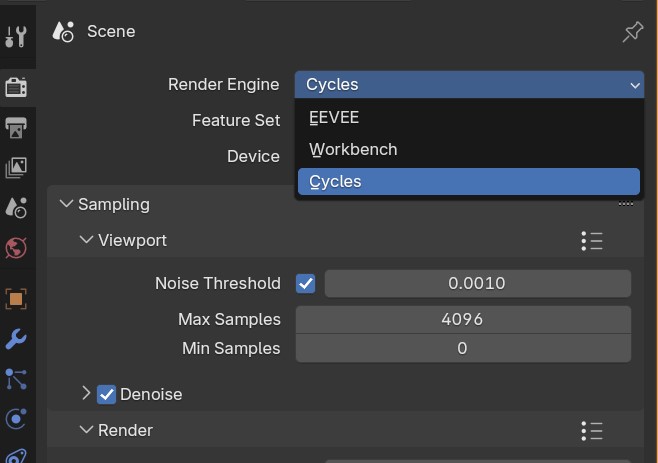Open the Render properties tab
Screen dimensions: 658x463
16,87
